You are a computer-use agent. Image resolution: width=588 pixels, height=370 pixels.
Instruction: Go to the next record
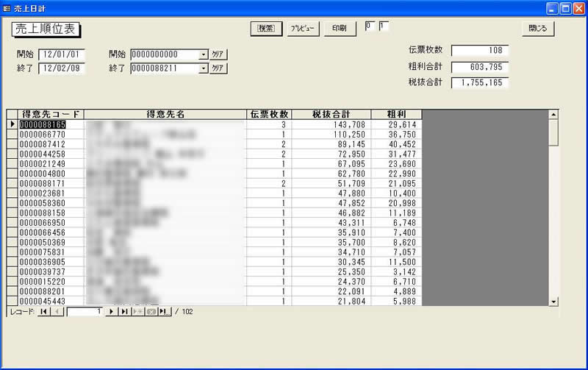(112, 312)
